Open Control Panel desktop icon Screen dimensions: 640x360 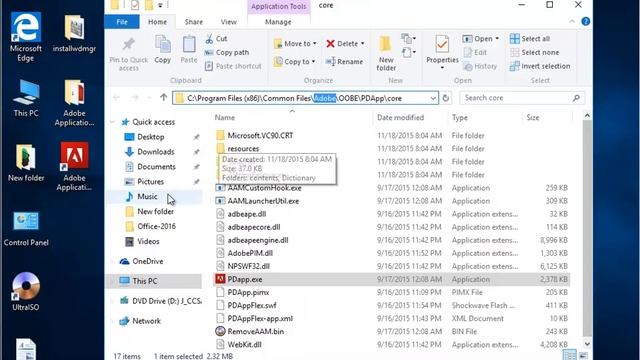coord(26,229)
